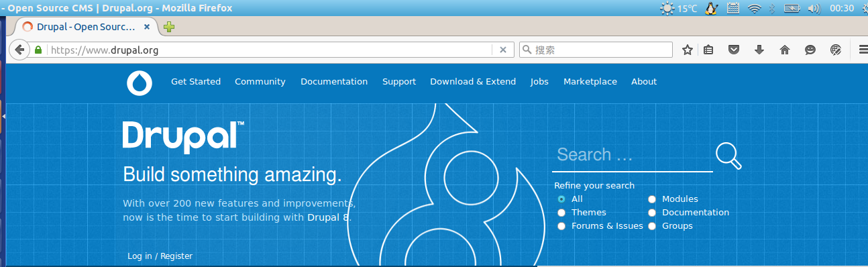Open a new tab with the green plus

(169, 28)
